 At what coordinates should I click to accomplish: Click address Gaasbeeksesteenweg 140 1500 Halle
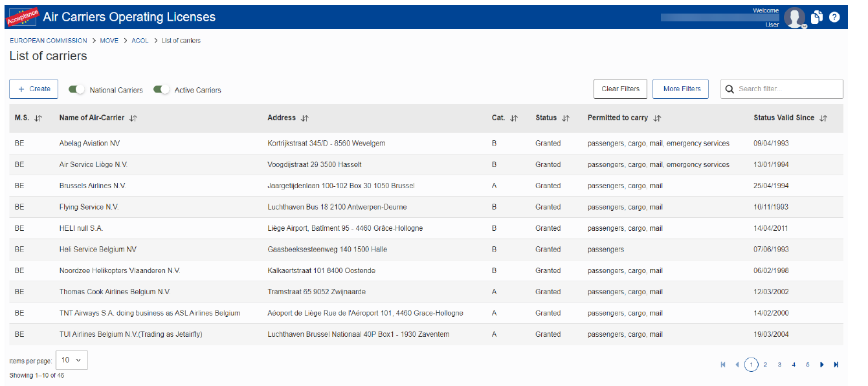click(328, 250)
